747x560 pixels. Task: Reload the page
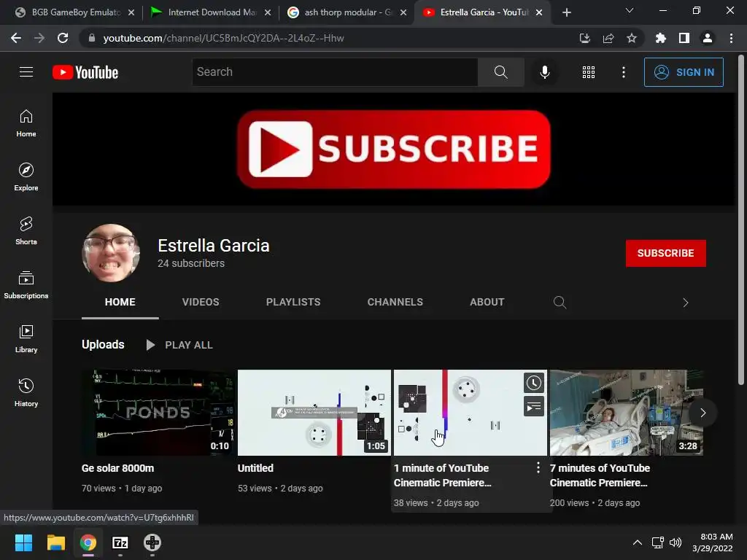click(63, 38)
